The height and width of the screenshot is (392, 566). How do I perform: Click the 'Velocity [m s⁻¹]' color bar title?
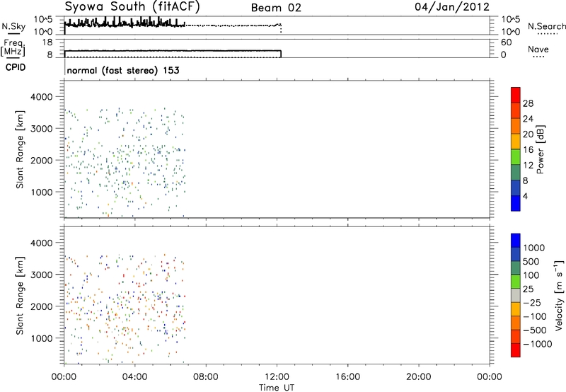click(x=559, y=295)
